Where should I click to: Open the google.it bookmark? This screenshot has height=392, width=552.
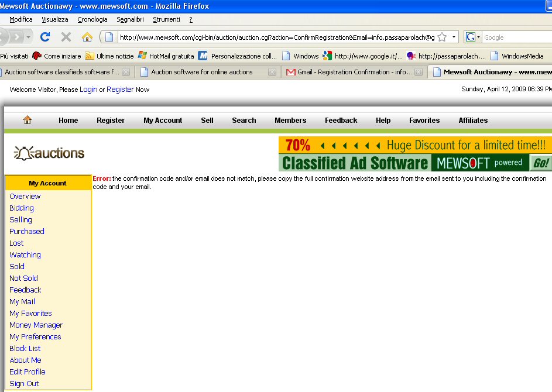point(362,56)
